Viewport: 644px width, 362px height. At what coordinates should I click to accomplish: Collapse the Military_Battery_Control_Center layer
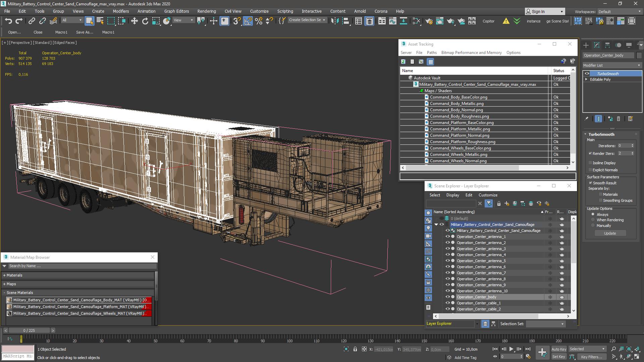pos(436,225)
